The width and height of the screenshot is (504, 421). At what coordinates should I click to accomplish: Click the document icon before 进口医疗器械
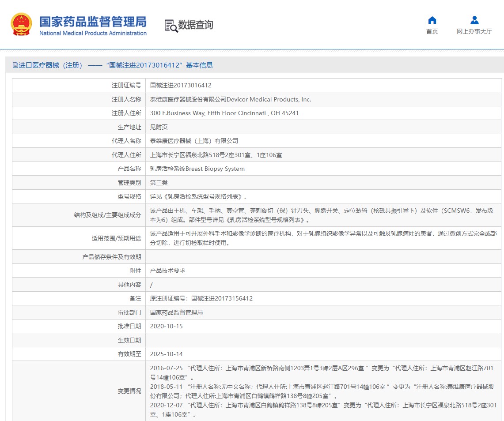pos(15,65)
